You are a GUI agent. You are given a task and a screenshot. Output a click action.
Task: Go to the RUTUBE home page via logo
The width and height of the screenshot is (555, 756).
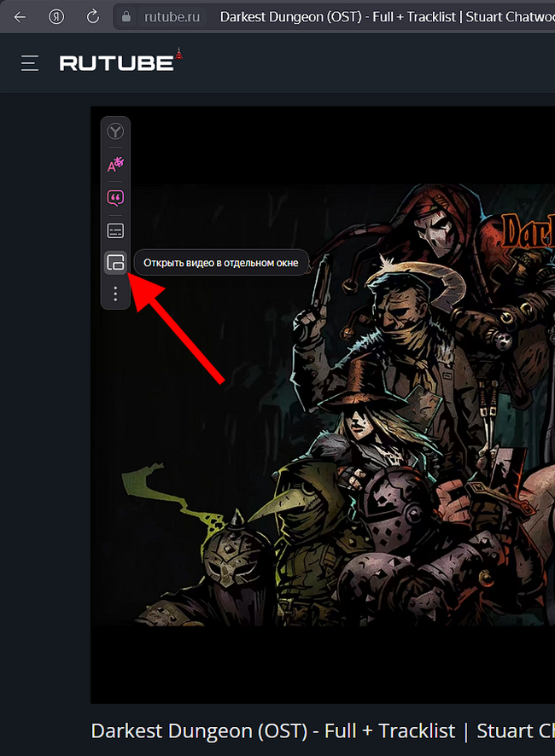(120, 61)
